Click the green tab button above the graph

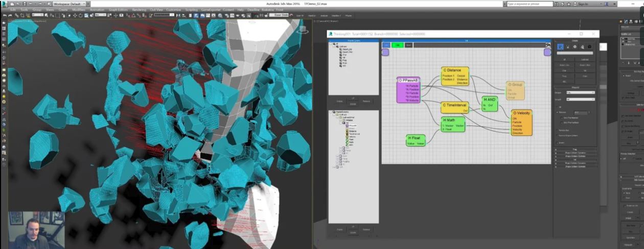click(x=397, y=45)
